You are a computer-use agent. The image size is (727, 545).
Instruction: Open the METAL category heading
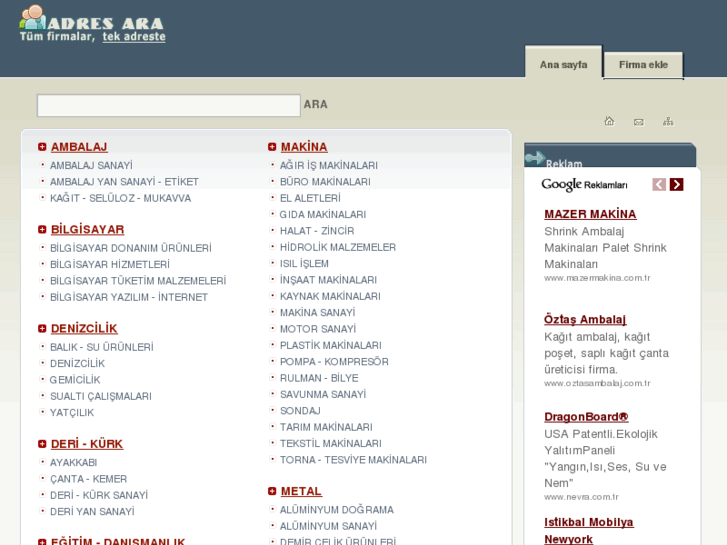click(x=301, y=491)
